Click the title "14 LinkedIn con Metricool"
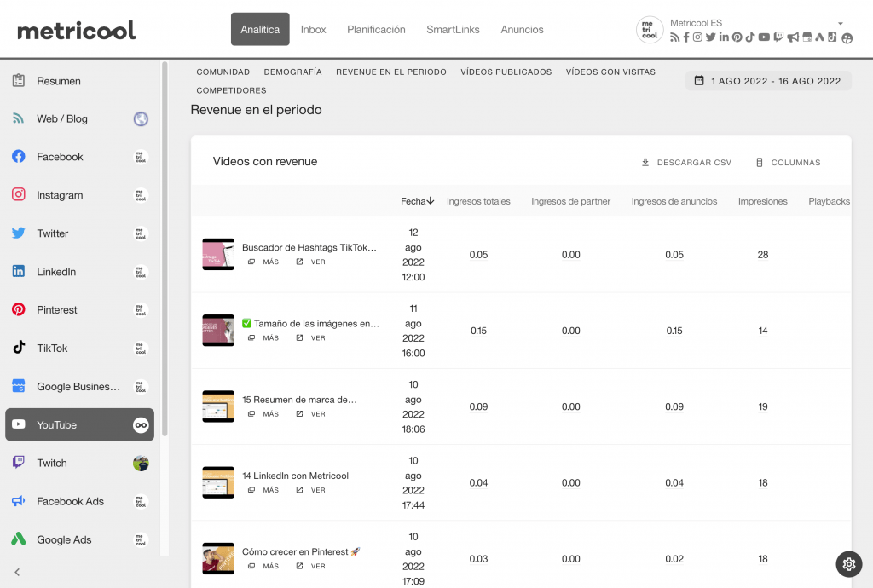Screen dimensions: 873x588 click(x=295, y=476)
